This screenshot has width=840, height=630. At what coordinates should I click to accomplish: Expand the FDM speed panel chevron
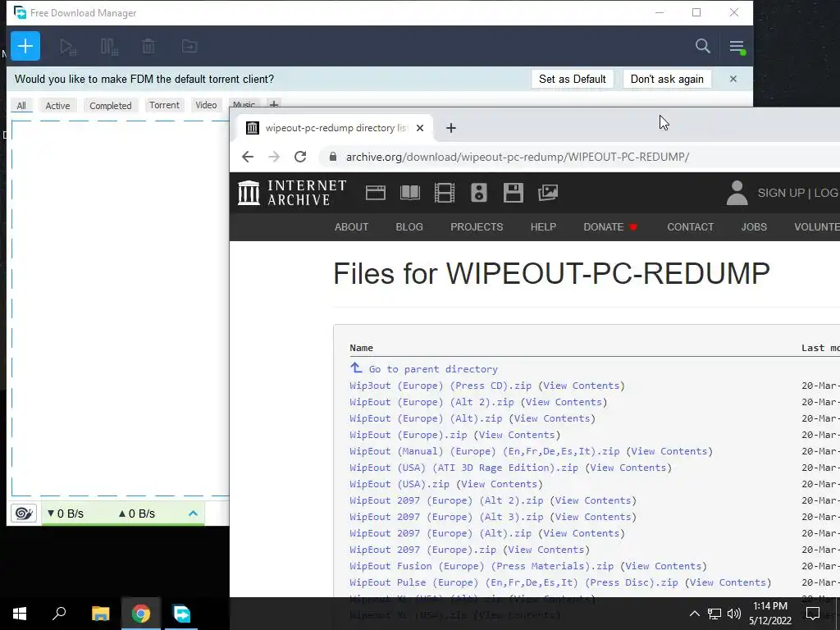pos(193,514)
